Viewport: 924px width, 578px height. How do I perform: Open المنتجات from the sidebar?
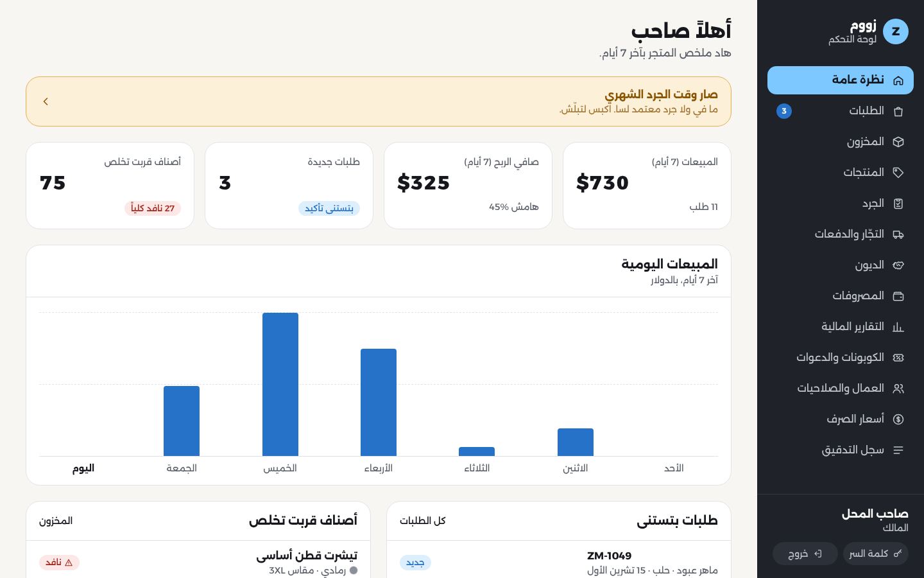tap(841, 173)
